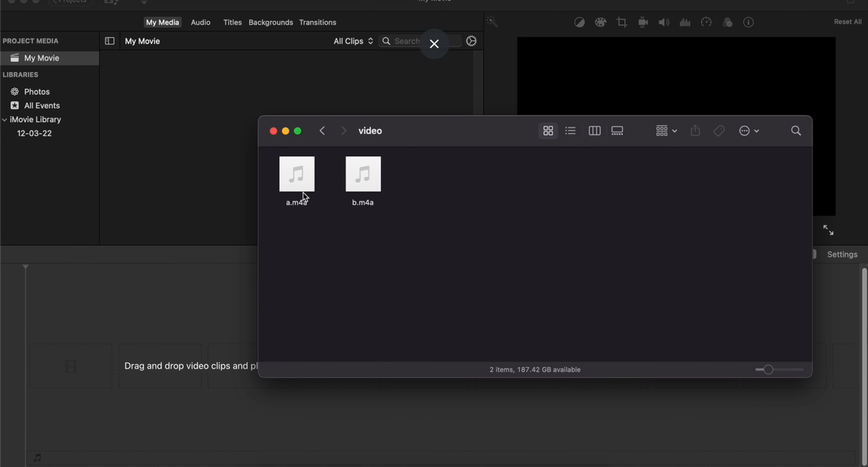Go back in the Finder window
This screenshot has width=868, height=467.
coord(322,131)
